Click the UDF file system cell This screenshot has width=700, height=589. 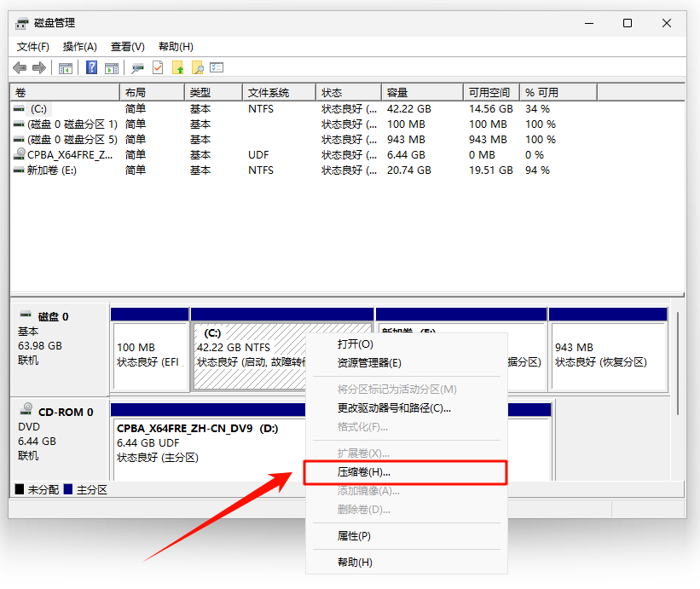[258, 155]
